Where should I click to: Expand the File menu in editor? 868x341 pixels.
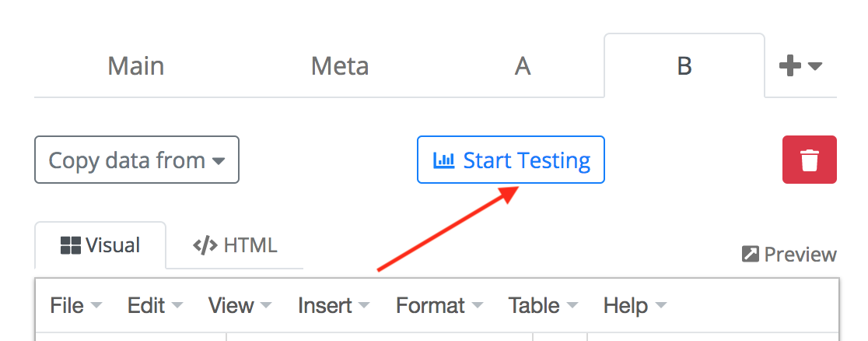click(x=75, y=306)
